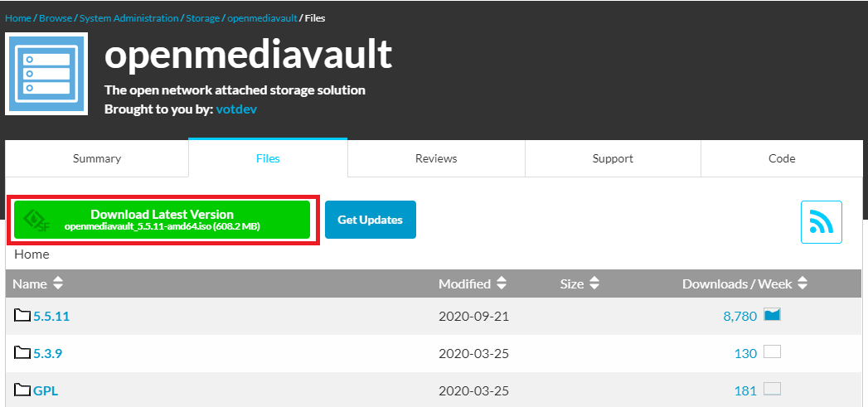Viewport: 868px width, 407px height.
Task: Click the folder icon next to GPL
Action: click(x=22, y=390)
